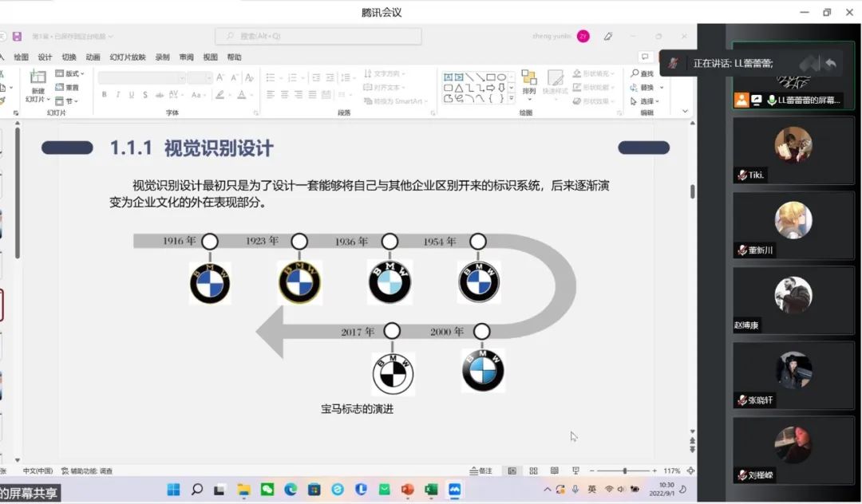
Task: Toggle italic text formatting (I)
Action: [x=118, y=95]
